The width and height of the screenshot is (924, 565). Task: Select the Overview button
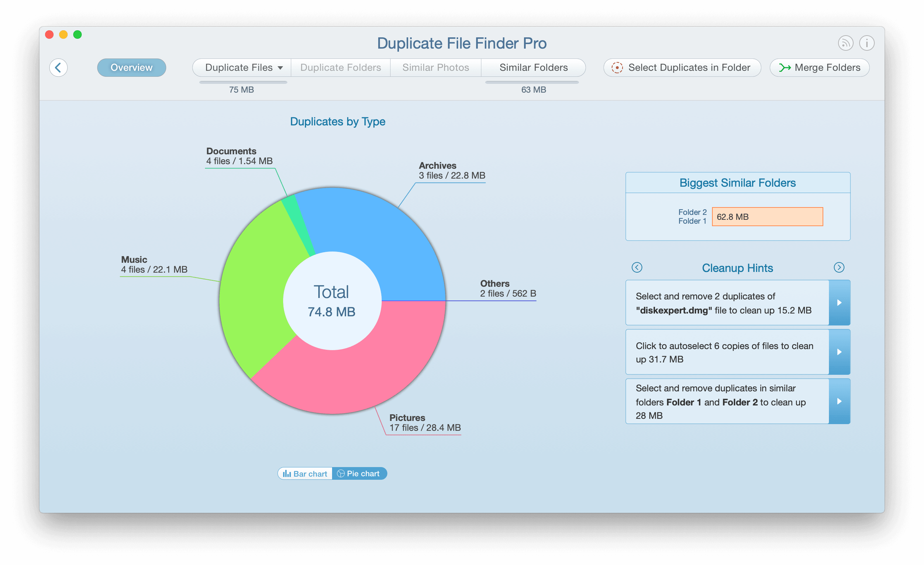coord(132,68)
